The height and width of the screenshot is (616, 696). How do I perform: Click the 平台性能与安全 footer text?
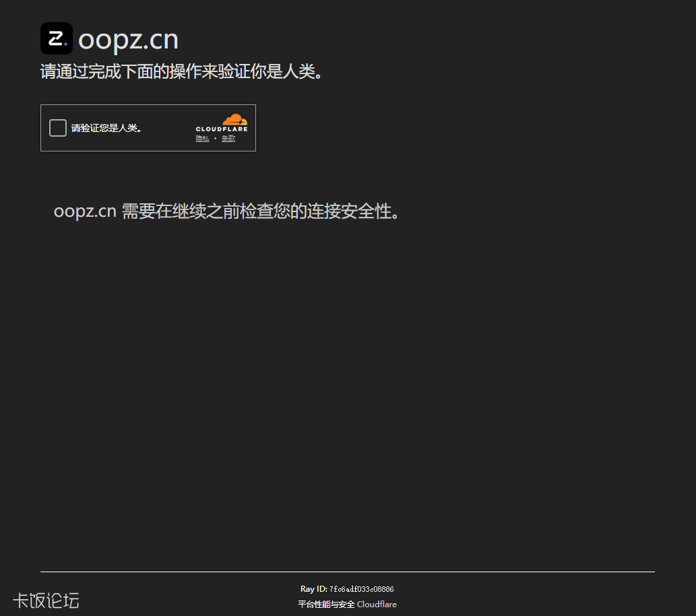[x=326, y=604]
